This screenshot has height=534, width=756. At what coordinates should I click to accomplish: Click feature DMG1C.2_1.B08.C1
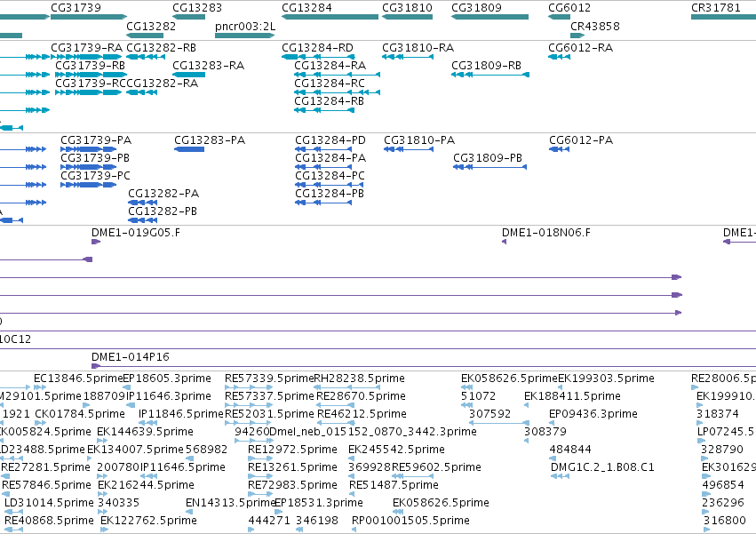click(x=602, y=468)
